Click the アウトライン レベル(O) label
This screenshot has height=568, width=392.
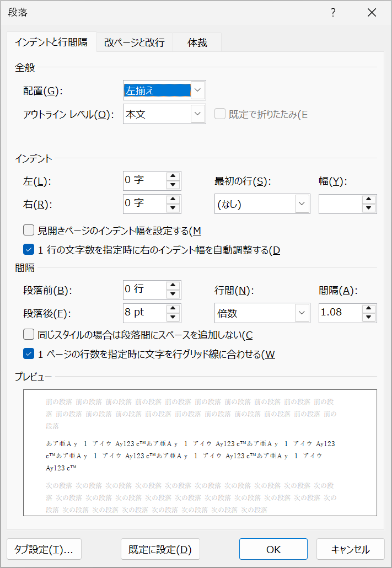[x=68, y=115]
